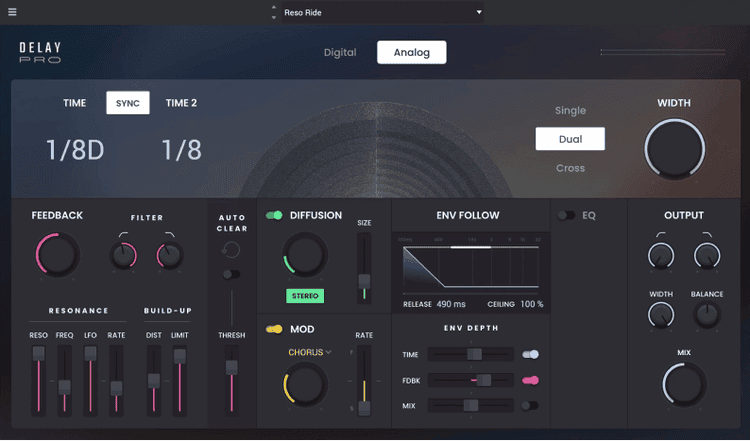The image size is (750, 441).
Task: Click the yellow Mod depth knob
Action: (x=305, y=384)
